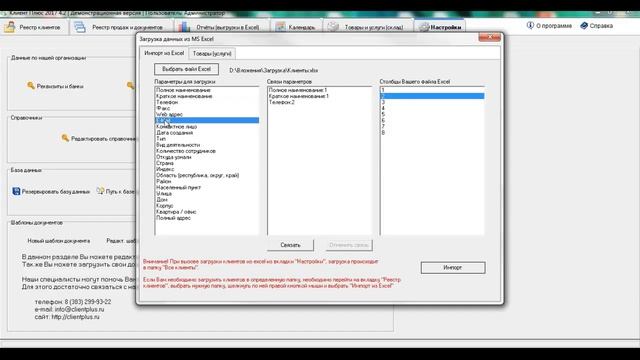
Task: Click the сайт: http://clientplus.ru text
Action: click(x=67, y=317)
